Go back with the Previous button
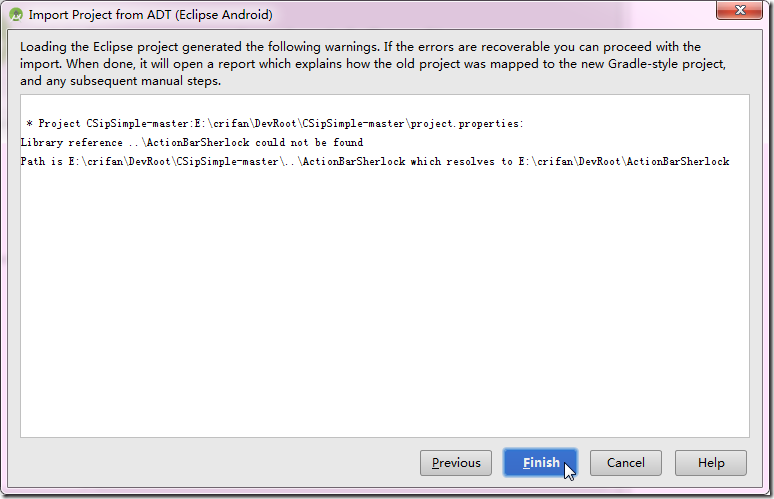This screenshot has height=499, width=774. (x=456, y=463)
